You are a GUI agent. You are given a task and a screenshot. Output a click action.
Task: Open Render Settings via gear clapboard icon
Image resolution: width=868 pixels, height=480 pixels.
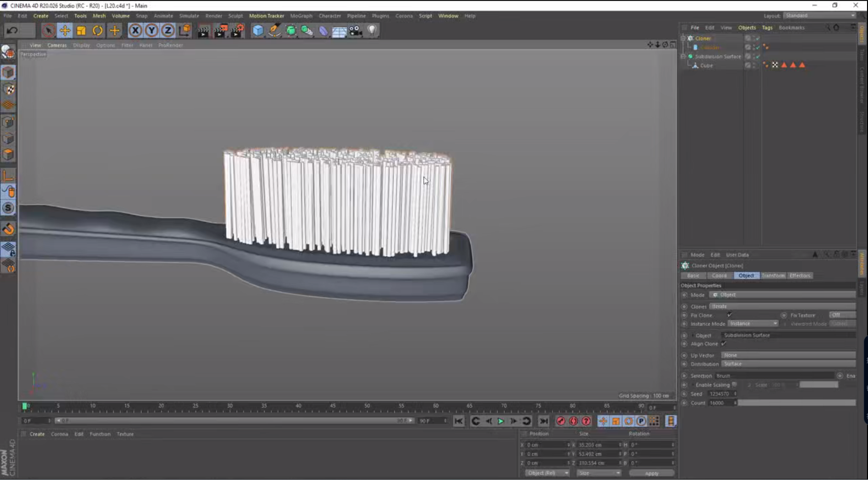(238, 30)
